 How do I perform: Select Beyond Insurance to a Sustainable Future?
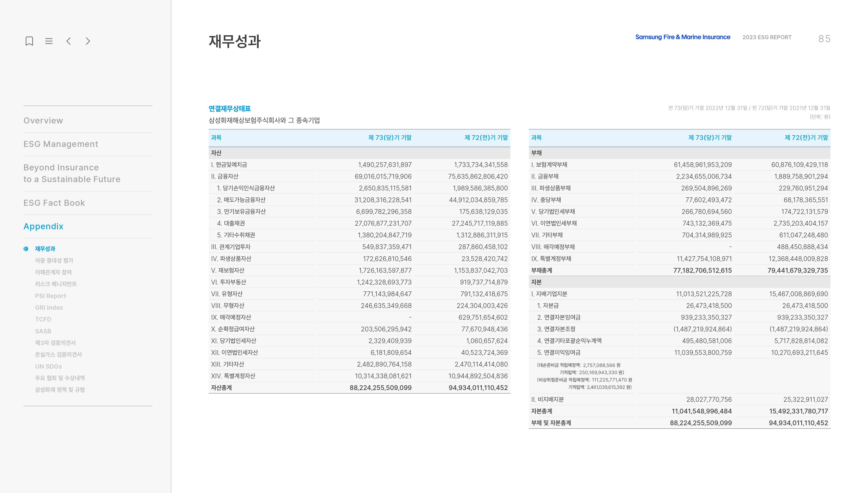pyautogui.click(x=72, y=173)
